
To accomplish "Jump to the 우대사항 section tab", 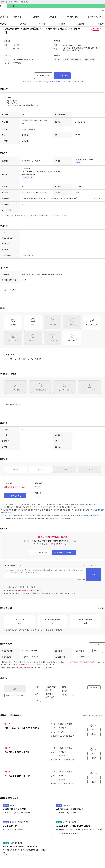I will (x=42, y=24).
